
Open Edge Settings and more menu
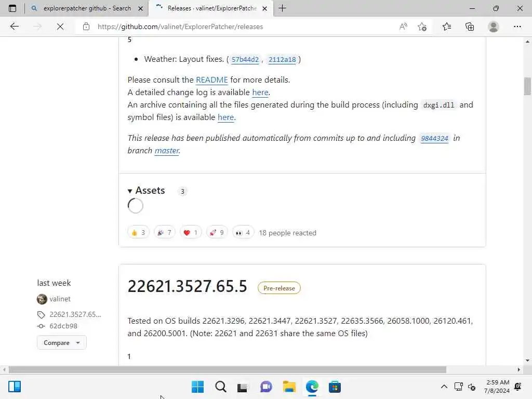point(517,26)
